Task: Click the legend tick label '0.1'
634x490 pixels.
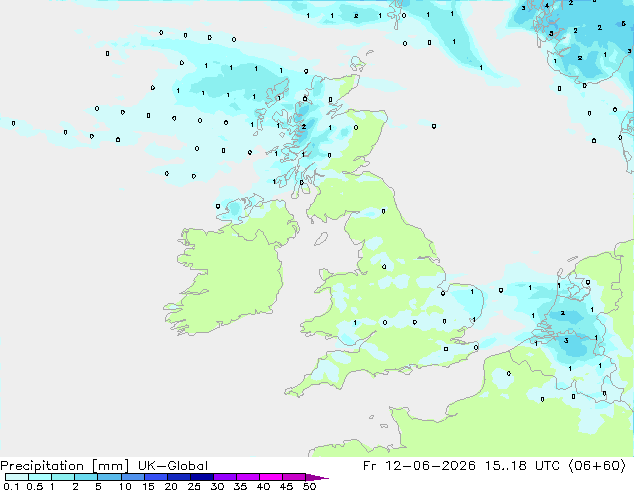Action: (x=11, y=486)
